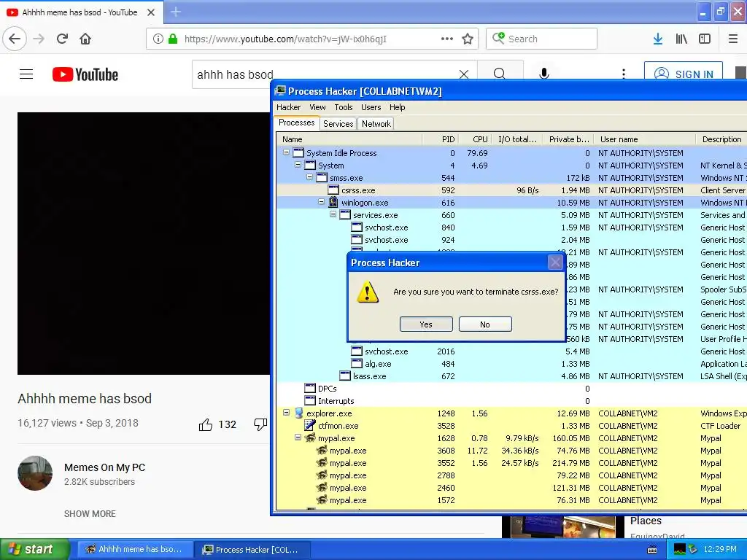
Task: Cancel termination by clicking No
Action: click(x=485, y=324)
